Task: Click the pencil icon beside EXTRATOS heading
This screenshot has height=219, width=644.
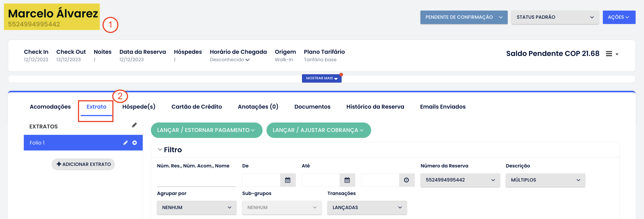Action: tap(134, 125)
